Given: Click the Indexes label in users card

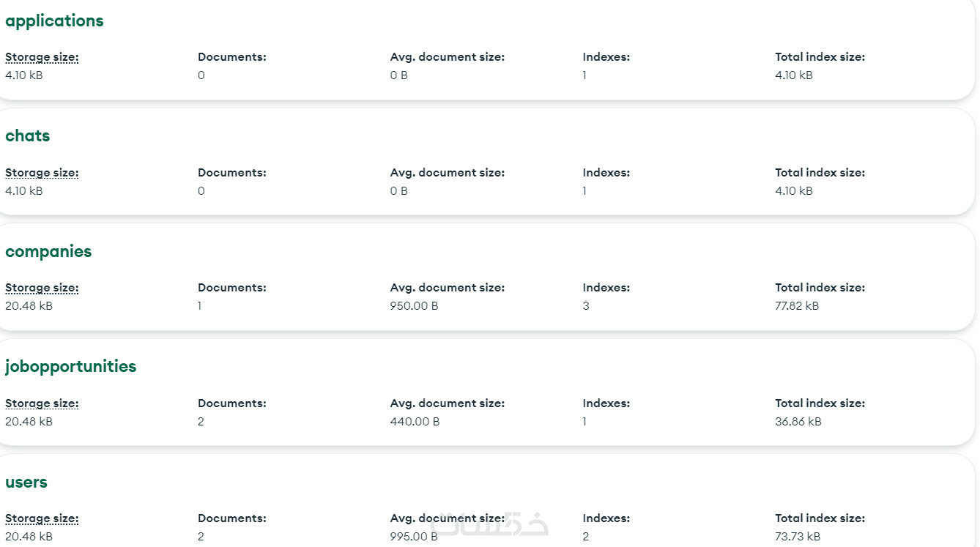Looking at the screenshot, I should click(606, 518).
